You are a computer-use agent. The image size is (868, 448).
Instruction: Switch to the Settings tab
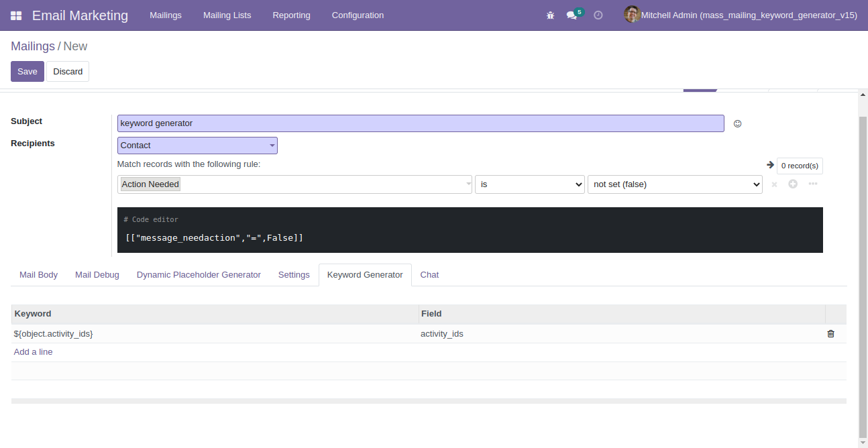pyautogui.click(x=294, y=275)
